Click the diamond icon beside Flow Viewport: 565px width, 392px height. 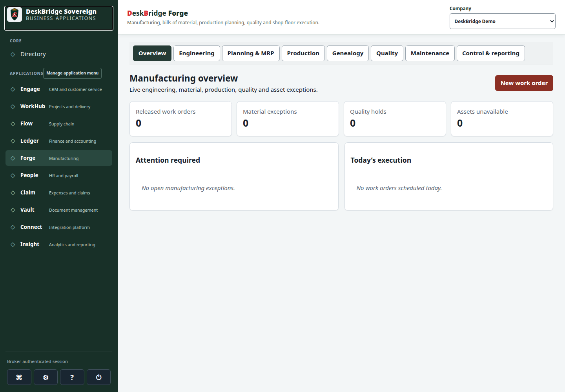pyautogui.click(x=13, y=124)
